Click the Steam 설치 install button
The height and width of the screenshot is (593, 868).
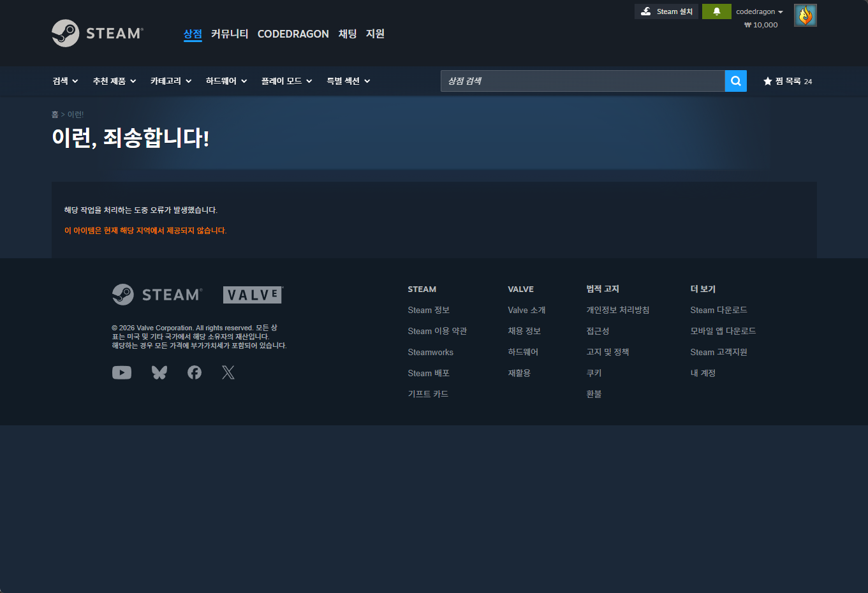pyautogui.click(x=666, y=11)
